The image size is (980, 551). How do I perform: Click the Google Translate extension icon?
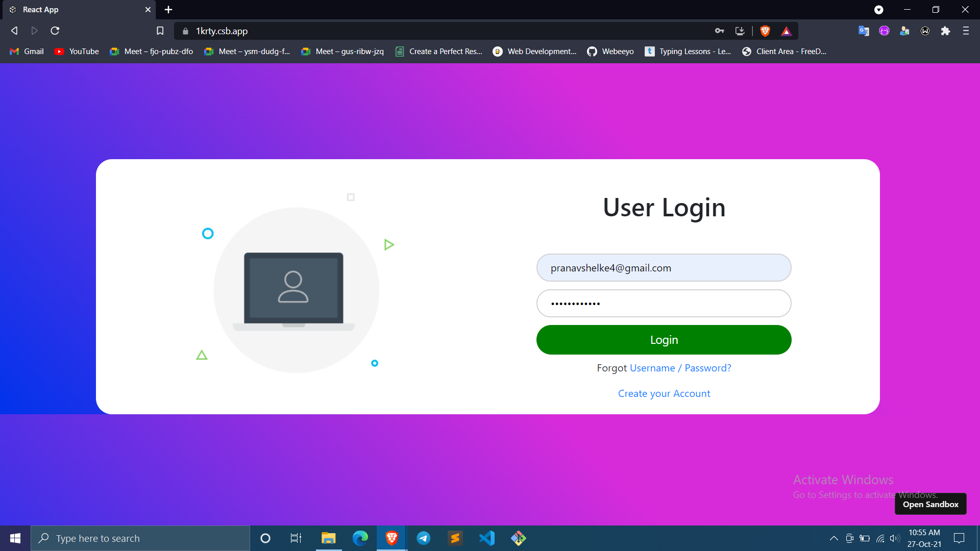click(864, 31)
